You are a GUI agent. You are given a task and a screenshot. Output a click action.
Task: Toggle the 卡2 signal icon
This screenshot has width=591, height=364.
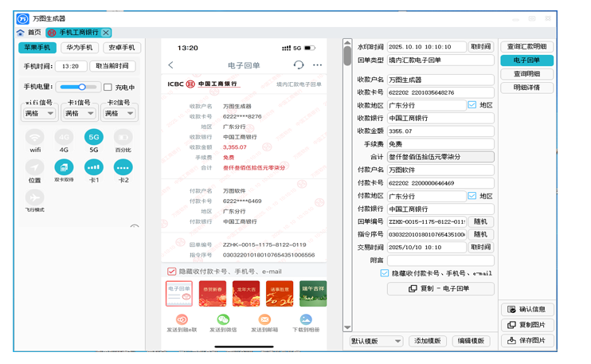tap(123, 167)
